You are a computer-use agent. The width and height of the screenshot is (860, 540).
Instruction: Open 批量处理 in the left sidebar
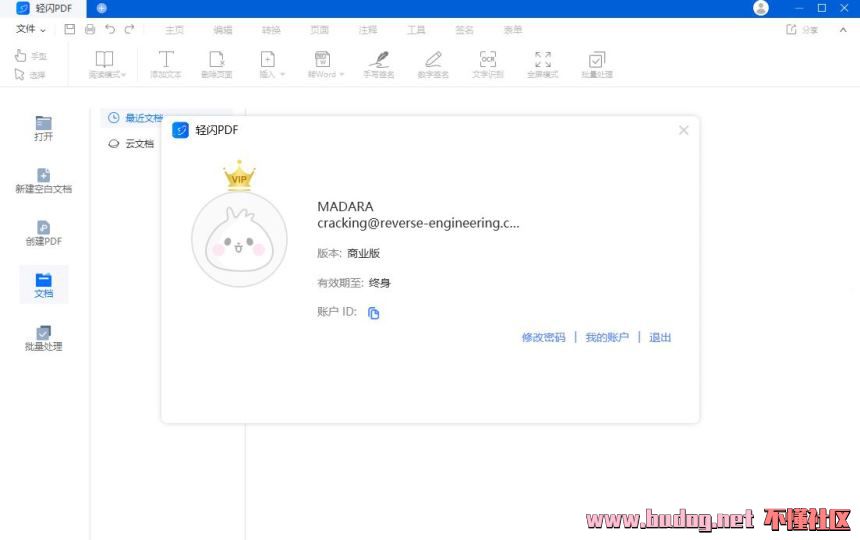[x=43, y=339]
